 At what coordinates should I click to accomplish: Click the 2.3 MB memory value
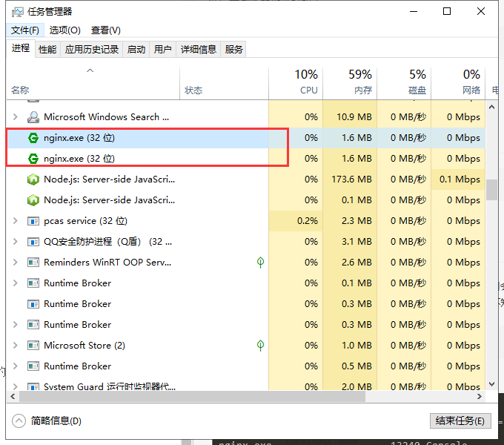click(x=357, y=221)
